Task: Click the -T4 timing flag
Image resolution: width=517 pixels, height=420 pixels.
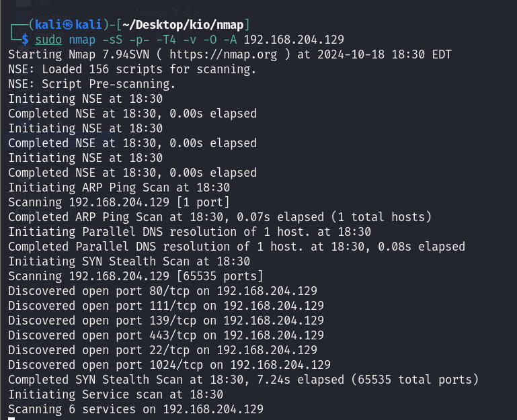Action: (x=166, y=40)
